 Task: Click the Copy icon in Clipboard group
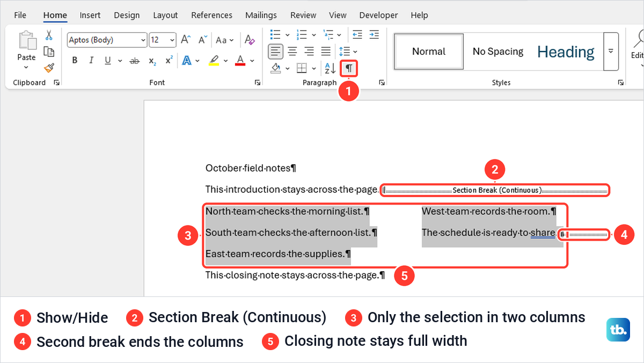pos(49,52)
